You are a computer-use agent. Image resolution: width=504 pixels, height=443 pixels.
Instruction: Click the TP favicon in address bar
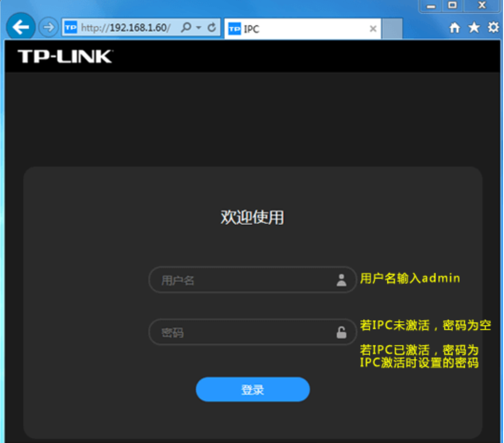click(70, 28)
